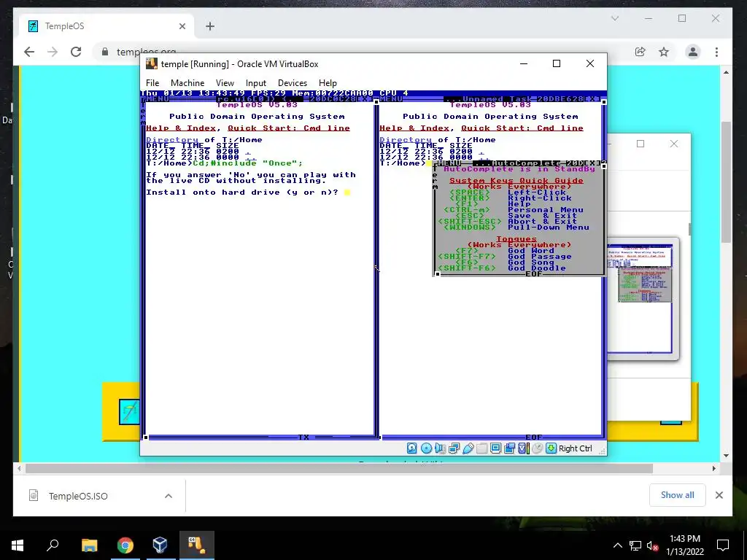Open File Explorer from the taskbar

coord(89,545)
